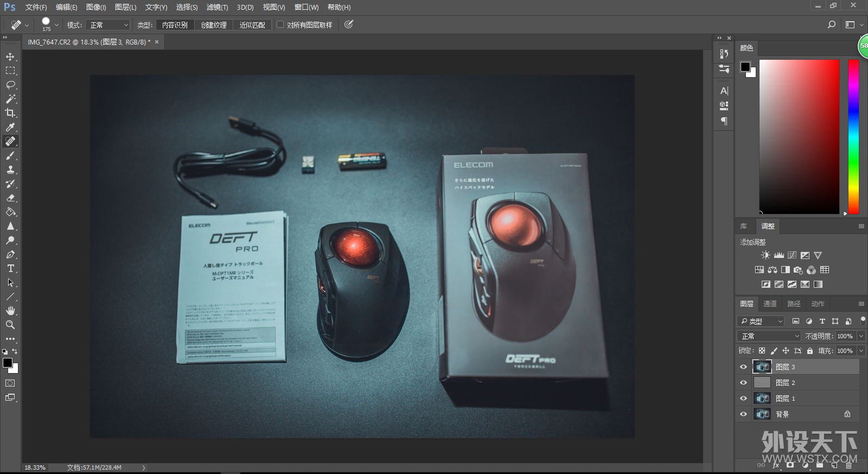The image size is (868, 474).
Task: Open the Layers panel flyout menu
Action: click(861, 304)
